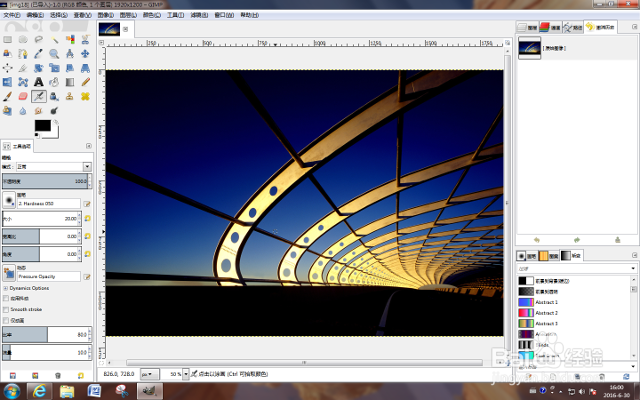The image size is (640, 400).
Task: Click the white background color swatch
Action: (55, 133)
